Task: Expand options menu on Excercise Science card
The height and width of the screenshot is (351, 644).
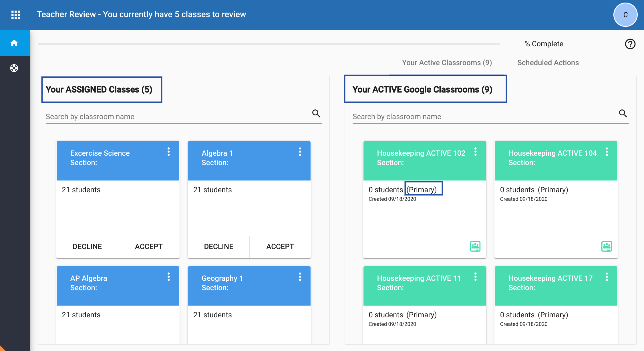Action: tap(169, 152)
